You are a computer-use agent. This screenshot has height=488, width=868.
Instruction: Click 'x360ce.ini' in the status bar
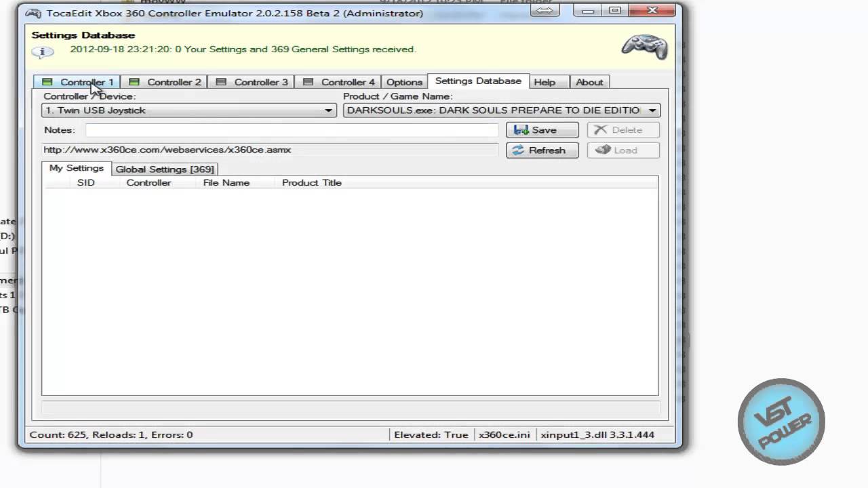coord(505,434)
